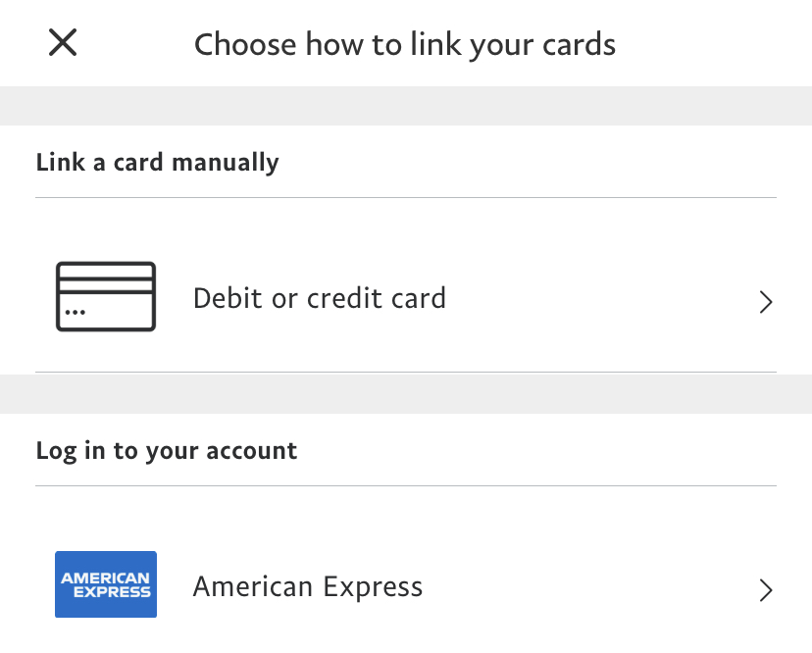
Task: Choose American Express from the login list
Action: [308, 587]
